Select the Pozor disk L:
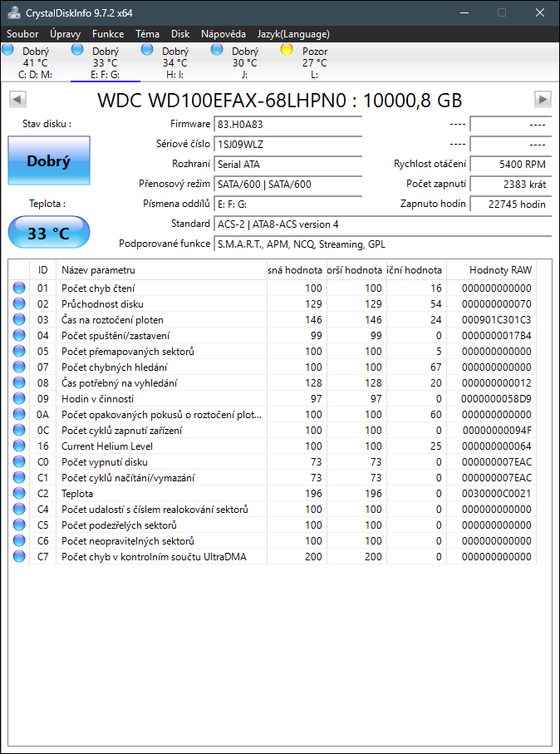Screen dimensions: 560x754 [x=314, y=62]
